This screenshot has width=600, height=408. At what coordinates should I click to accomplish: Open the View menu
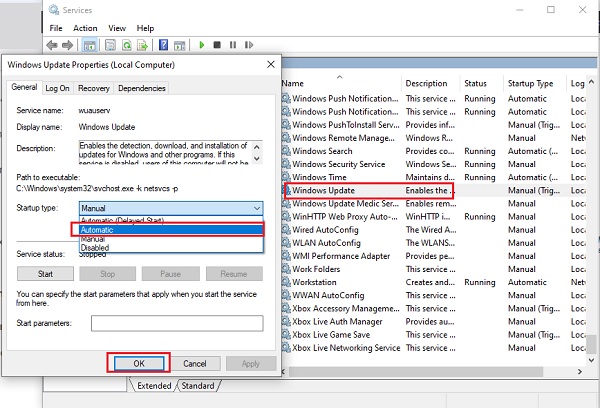(117, 28)
